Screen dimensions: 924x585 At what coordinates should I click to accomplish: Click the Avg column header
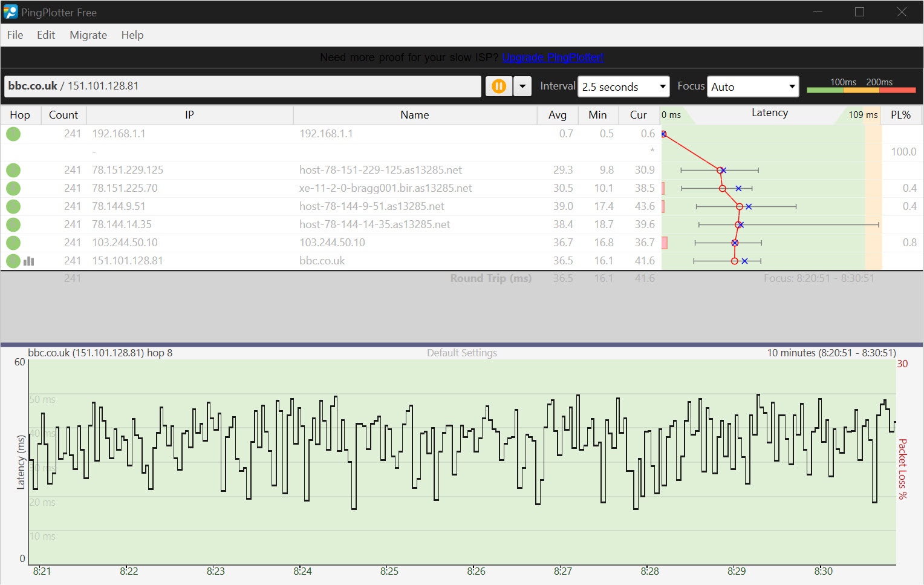point(557,115)
